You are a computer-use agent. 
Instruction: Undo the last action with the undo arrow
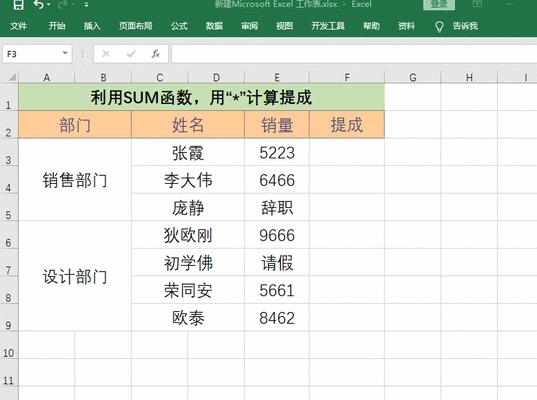(x=39, y=4)
